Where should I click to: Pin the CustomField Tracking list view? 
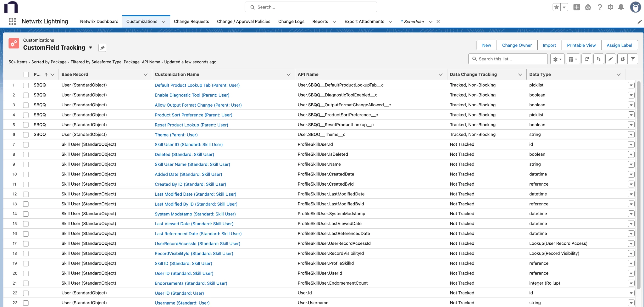[x=102, y=47]
